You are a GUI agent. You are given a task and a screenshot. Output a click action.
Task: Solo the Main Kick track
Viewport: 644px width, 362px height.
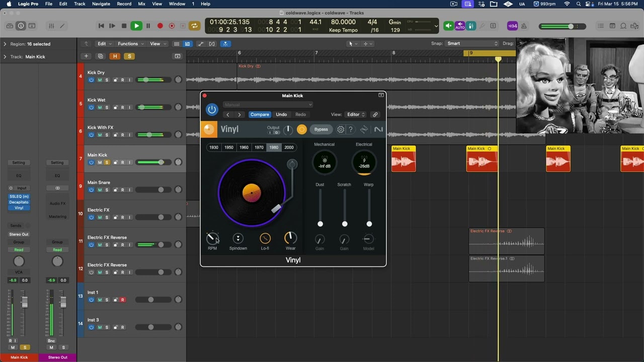pos(107,162)
